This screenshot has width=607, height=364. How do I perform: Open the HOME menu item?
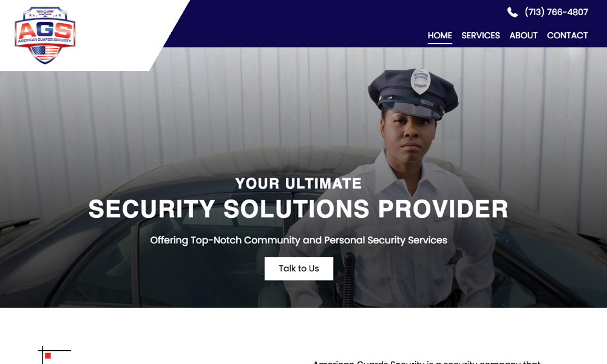[x=439, y=36]
